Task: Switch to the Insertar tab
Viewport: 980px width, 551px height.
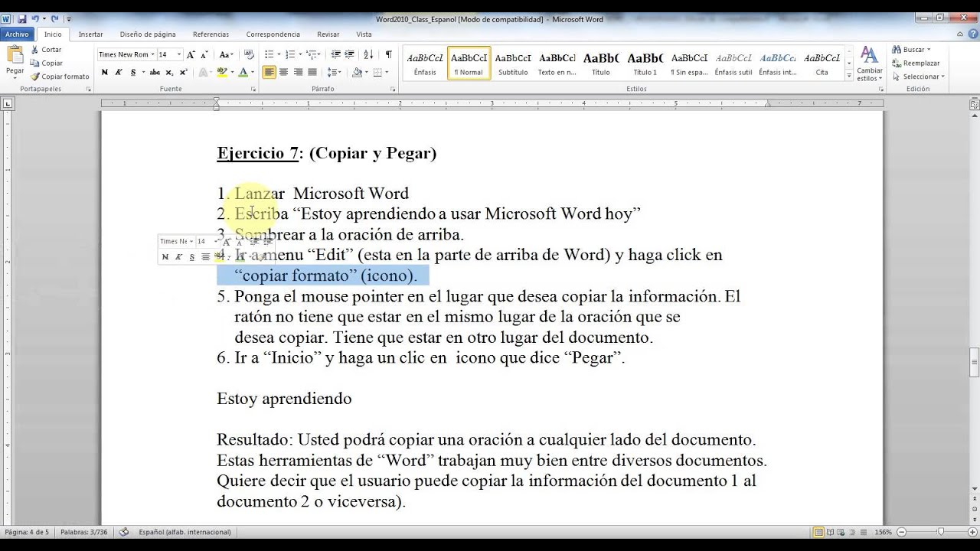Action: pos(90,34)
